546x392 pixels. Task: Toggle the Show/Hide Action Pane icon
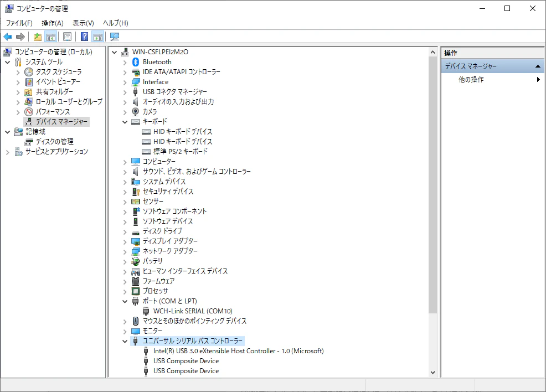point(98,37)
